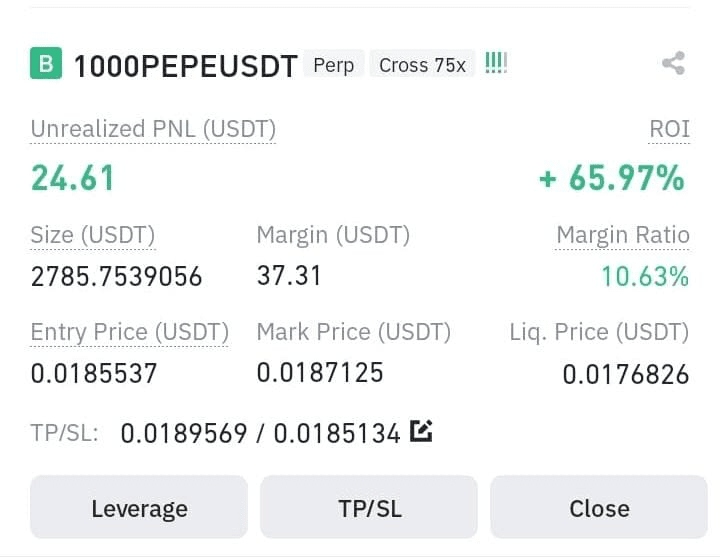Click Size (USDT) underlined label
This screenshot has height=558, width=720.
click(93, 235)
